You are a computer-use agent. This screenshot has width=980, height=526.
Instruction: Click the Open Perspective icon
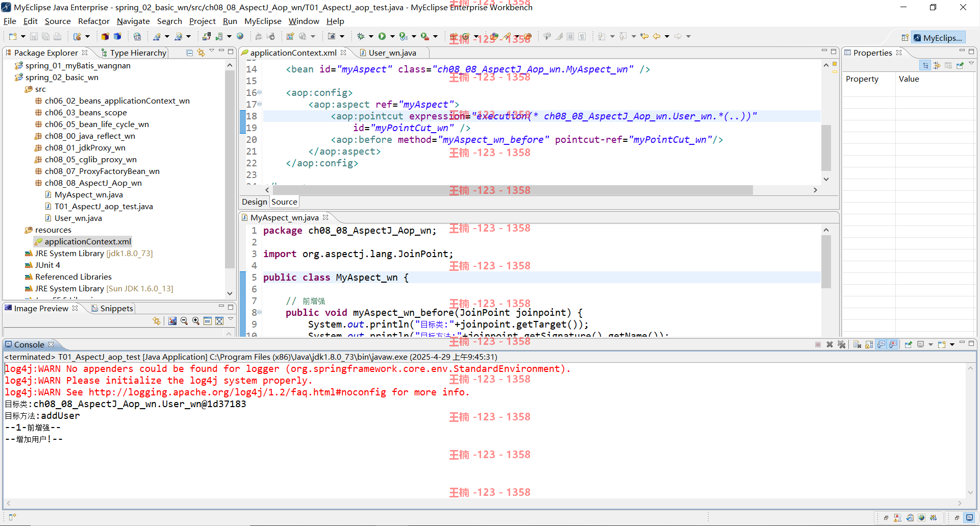click(904, 38)
